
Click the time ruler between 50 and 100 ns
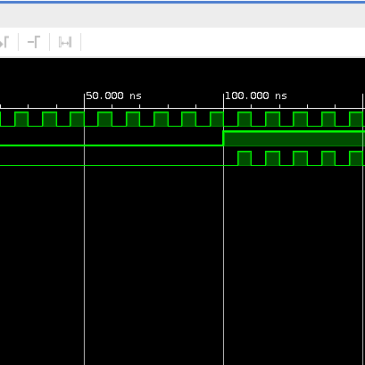coord(154,106)
